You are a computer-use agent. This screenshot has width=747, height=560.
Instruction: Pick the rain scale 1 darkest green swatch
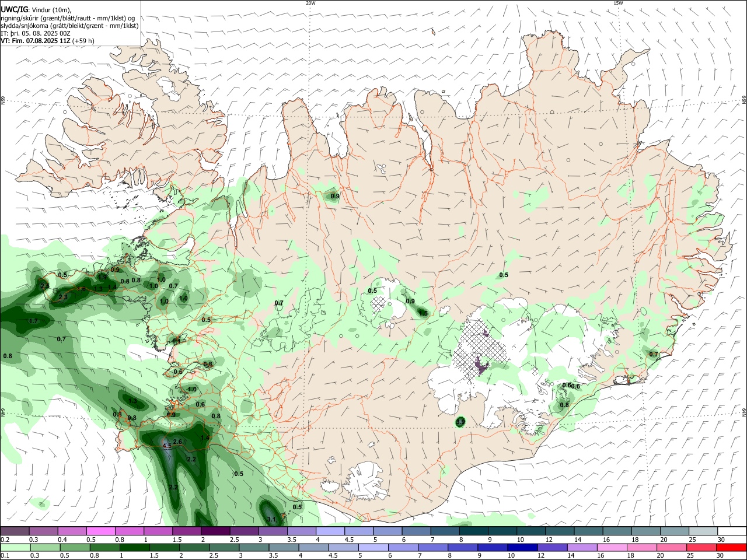pos(134,547)
